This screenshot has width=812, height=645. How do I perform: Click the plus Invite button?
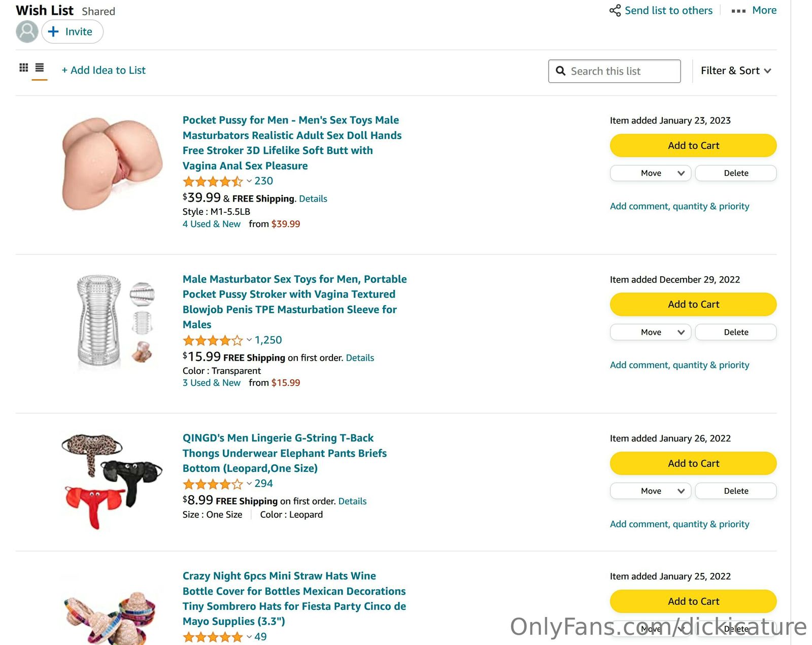[72, 31]
